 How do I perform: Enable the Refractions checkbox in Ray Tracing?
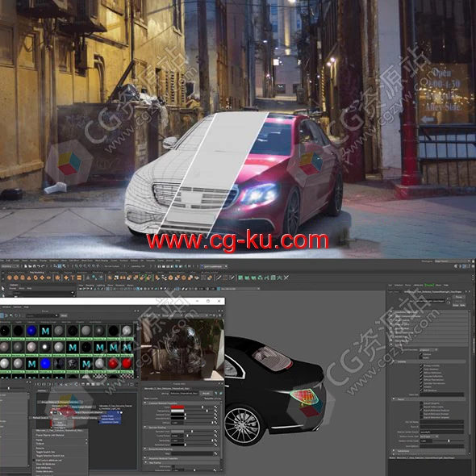pos(173,466)
